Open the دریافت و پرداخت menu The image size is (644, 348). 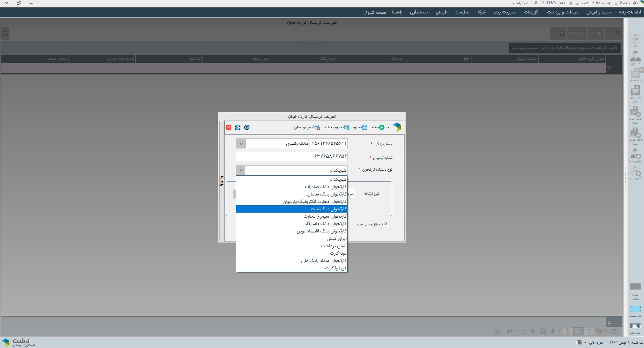coord(562,12)
